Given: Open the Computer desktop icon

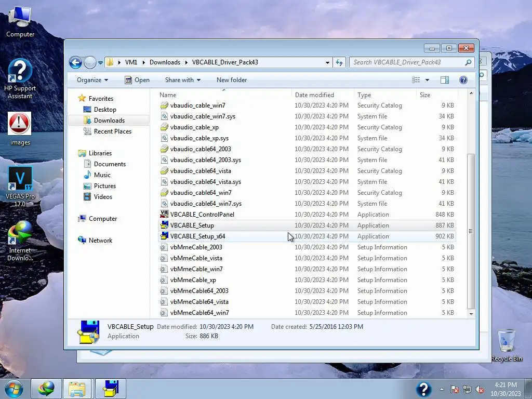Looking at the screenshot, I should tap(20, 21).
